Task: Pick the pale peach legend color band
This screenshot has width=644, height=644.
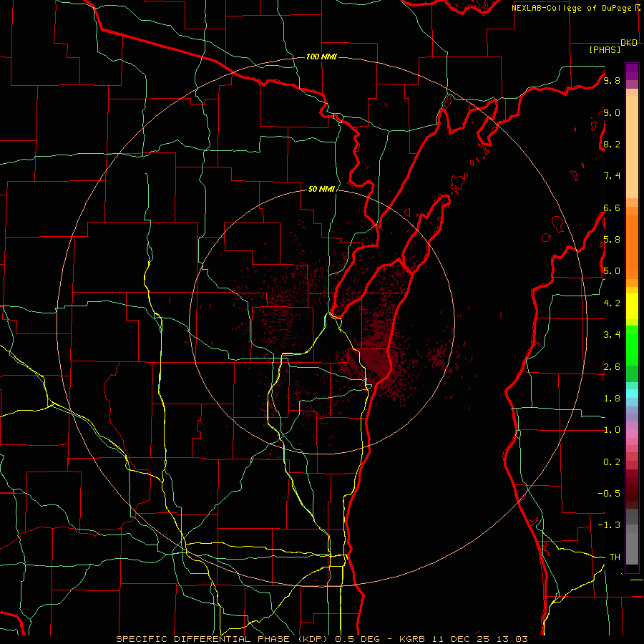Action: pos(632,147)
